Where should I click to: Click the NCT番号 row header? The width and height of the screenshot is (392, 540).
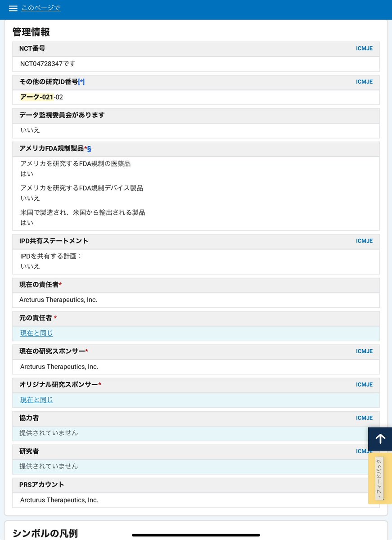pyautogui.click(x=196, y=49)
